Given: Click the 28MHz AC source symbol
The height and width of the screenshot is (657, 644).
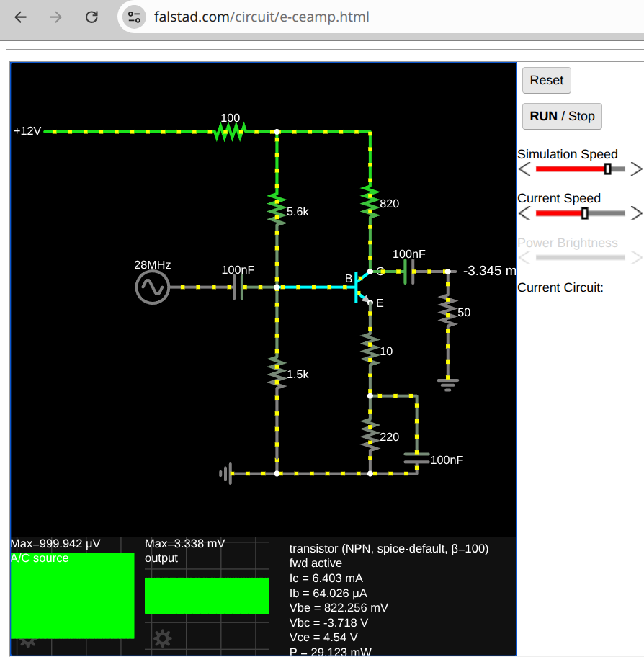Looking at the screenshot, I should tap(152, 287).
